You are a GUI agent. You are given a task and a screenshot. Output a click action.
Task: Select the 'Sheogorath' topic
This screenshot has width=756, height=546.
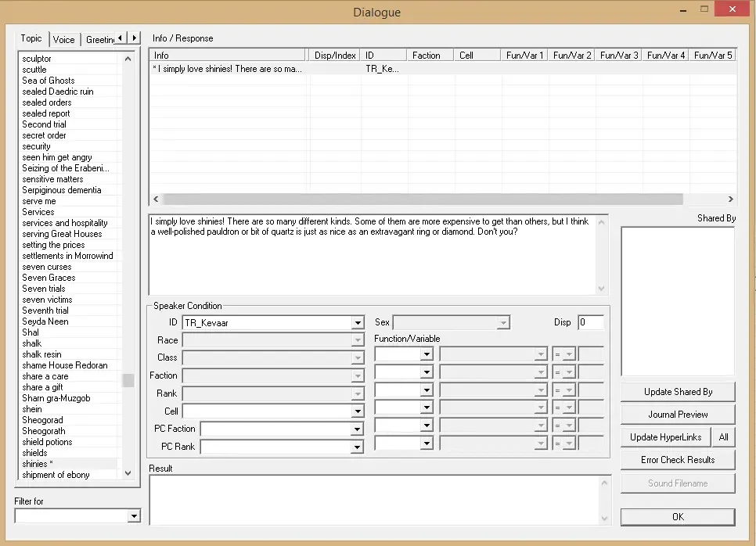[44, 431]
